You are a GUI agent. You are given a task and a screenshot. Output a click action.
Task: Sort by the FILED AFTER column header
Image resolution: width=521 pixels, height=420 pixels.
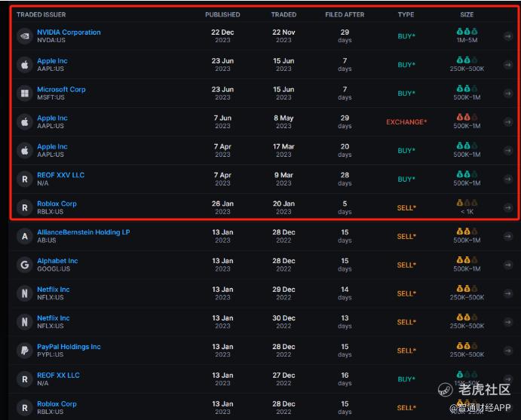tap(345, 14)
